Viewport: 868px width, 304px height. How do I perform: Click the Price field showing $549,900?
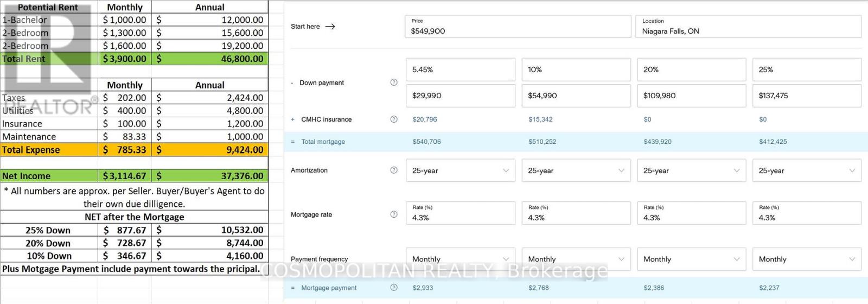pos(518,27)
